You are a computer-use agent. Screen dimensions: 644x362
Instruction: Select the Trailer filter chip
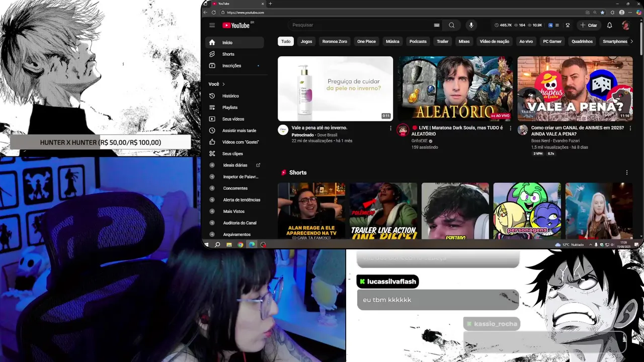click(443, 42)
